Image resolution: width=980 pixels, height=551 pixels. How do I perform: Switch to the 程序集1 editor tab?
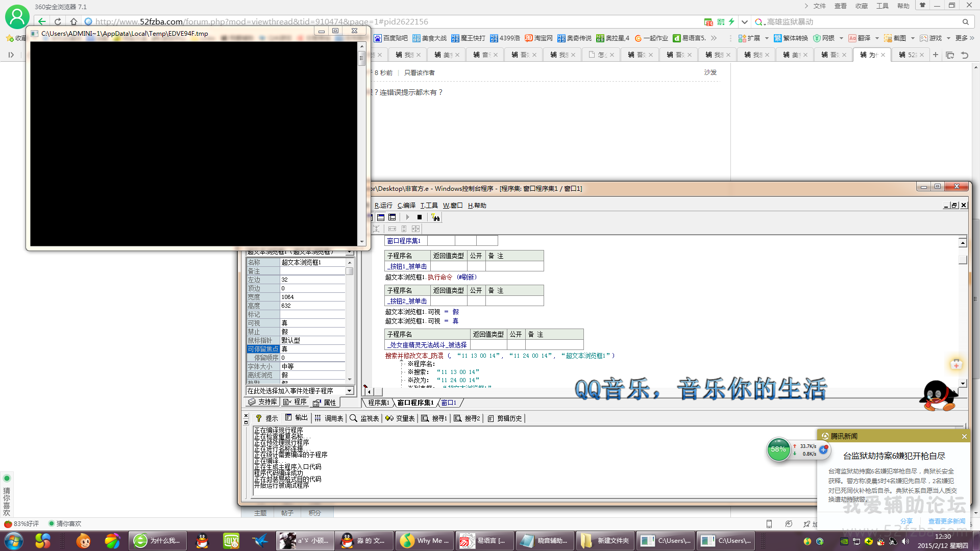pos(379,403)
